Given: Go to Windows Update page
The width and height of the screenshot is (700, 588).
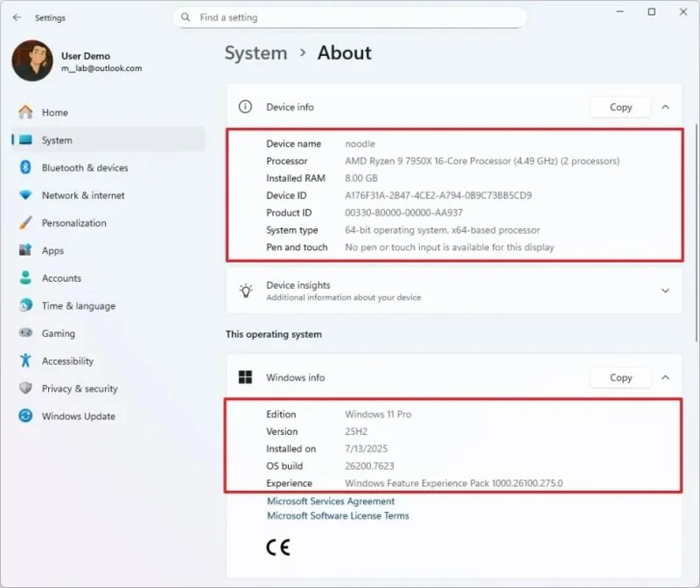Looking at the screenshot, I should (x=108, y=416).
